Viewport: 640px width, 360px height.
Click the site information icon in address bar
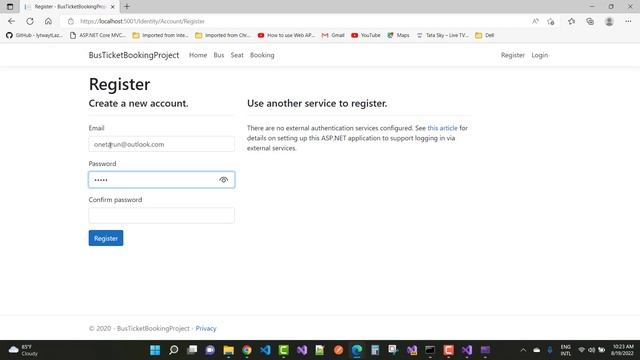pyautogui.click(x=71, y=21)
